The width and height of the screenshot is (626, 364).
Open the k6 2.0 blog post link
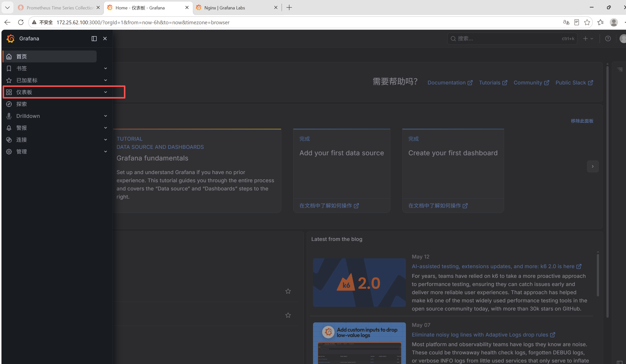tap(496, 266)
